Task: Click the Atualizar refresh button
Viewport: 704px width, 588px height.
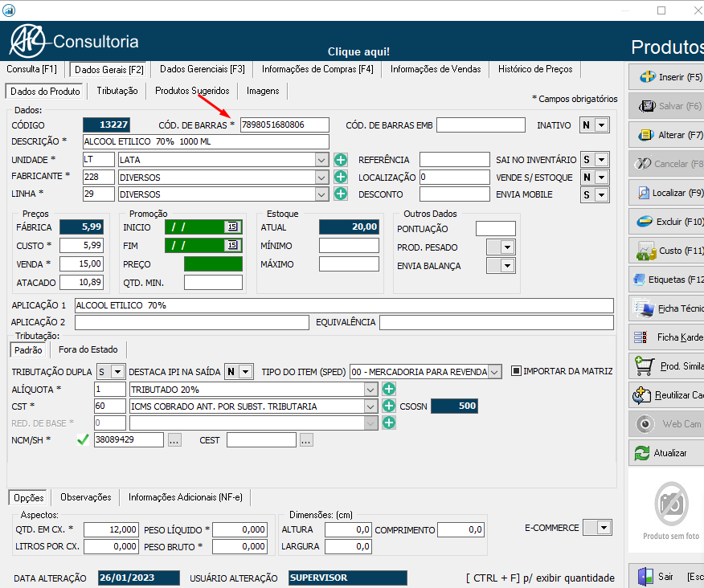Action: click(666, 453)
